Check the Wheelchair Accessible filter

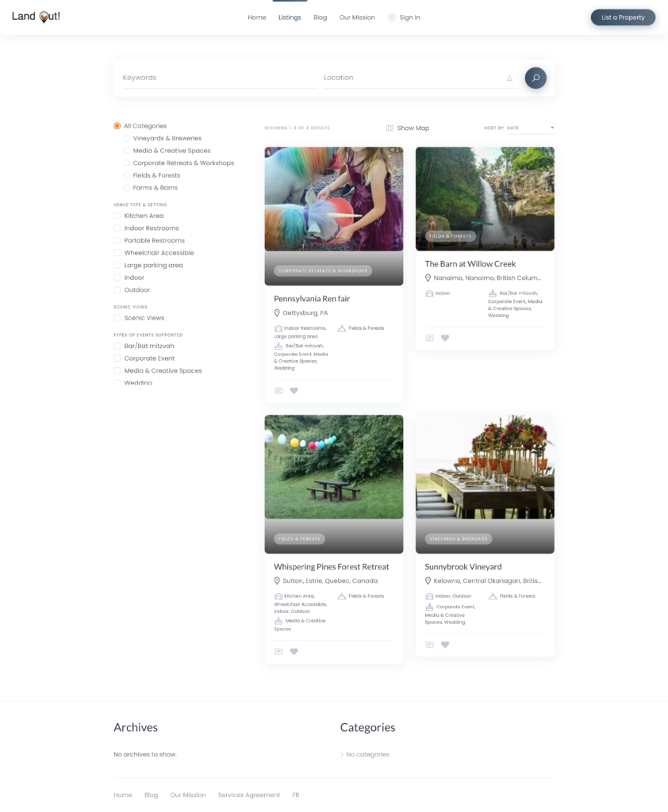point(117,253)
